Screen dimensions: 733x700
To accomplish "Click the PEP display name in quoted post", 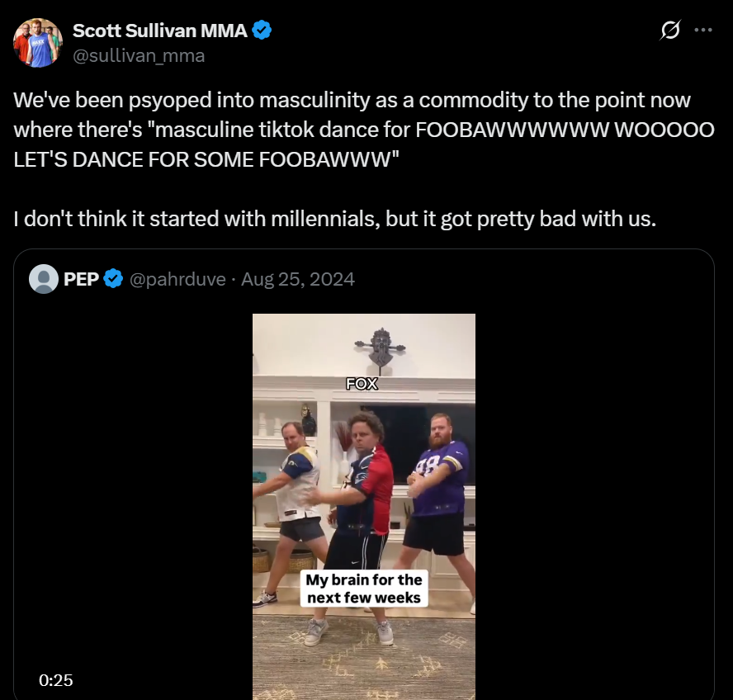I will coord(81,279).
